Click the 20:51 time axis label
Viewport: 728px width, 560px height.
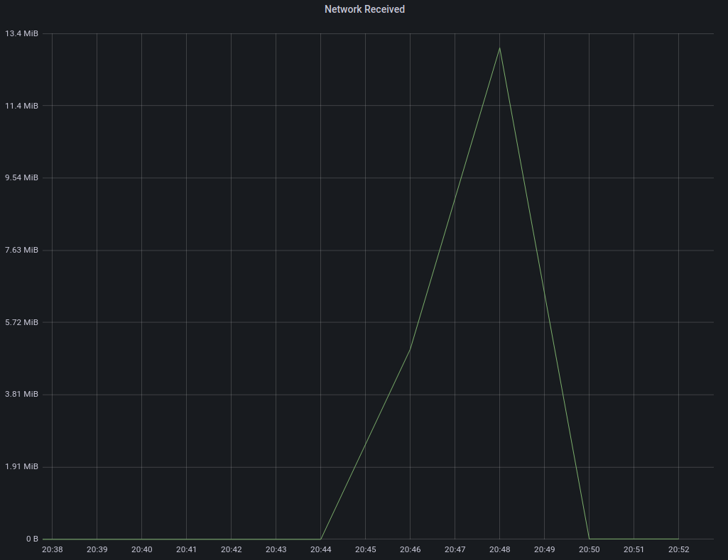pyautogui.click(x=634, y=550)
